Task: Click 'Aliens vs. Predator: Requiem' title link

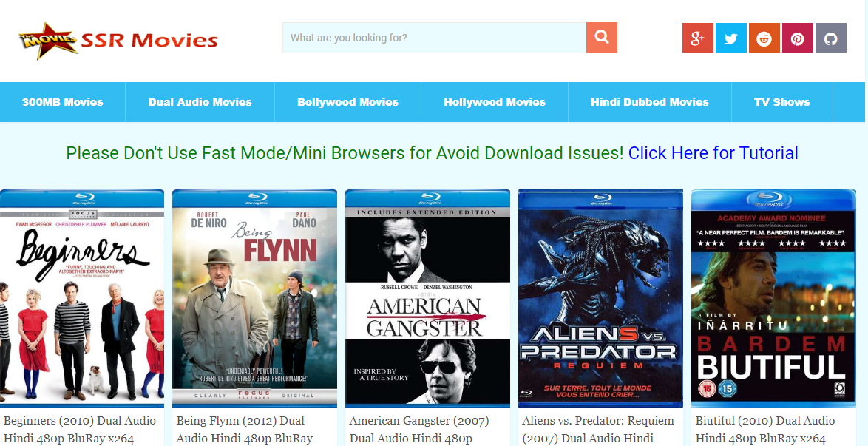Action: [x=598, y=430]
